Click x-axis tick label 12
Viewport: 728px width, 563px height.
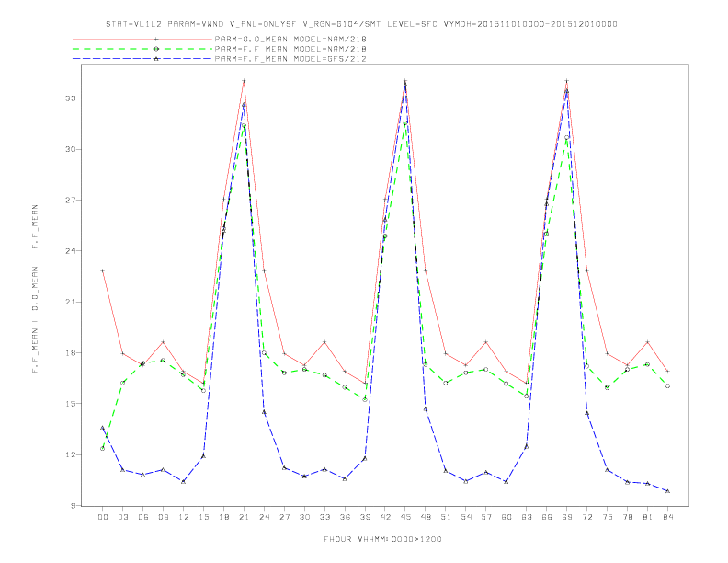point(184,517)
